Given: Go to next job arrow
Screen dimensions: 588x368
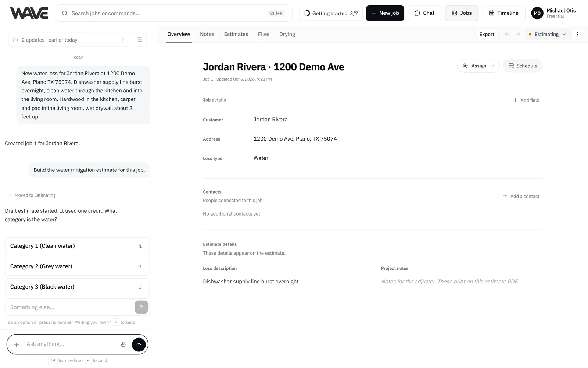Looking at the screenshot, I should 518,34.
